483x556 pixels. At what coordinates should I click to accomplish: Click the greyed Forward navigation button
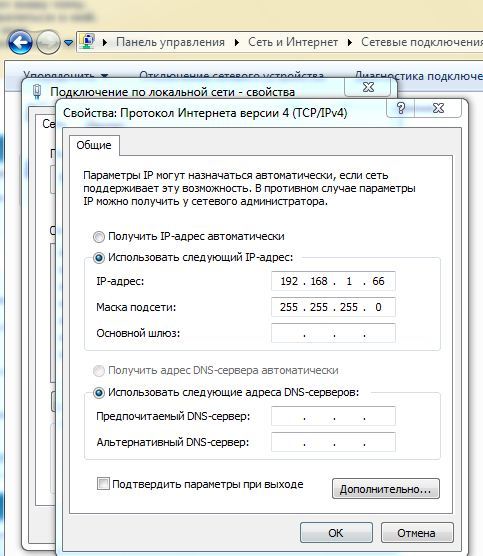coord(48,43)
